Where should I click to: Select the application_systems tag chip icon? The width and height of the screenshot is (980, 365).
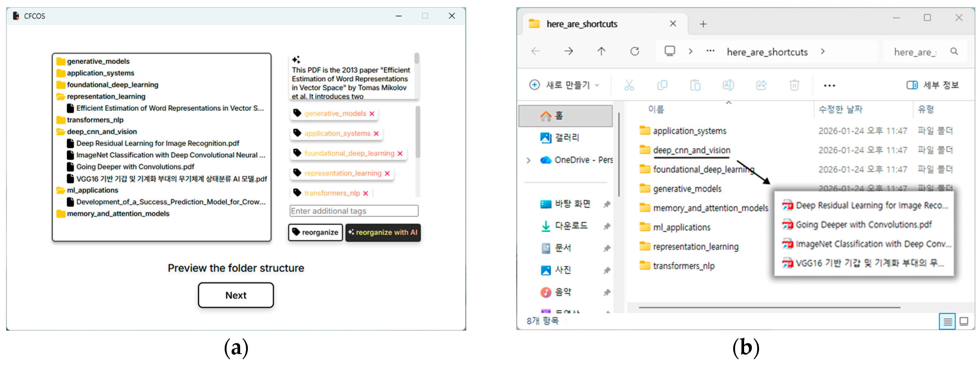point(297,133)
